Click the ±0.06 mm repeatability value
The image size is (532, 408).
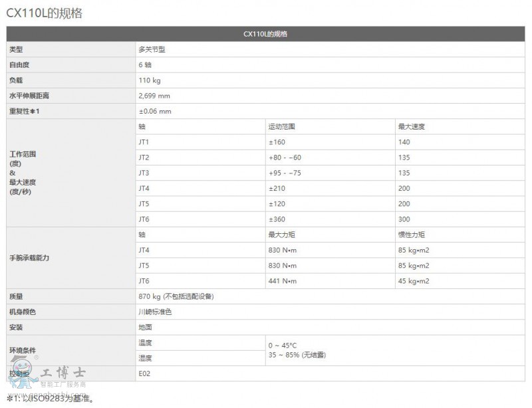click(x=155, y=111)
